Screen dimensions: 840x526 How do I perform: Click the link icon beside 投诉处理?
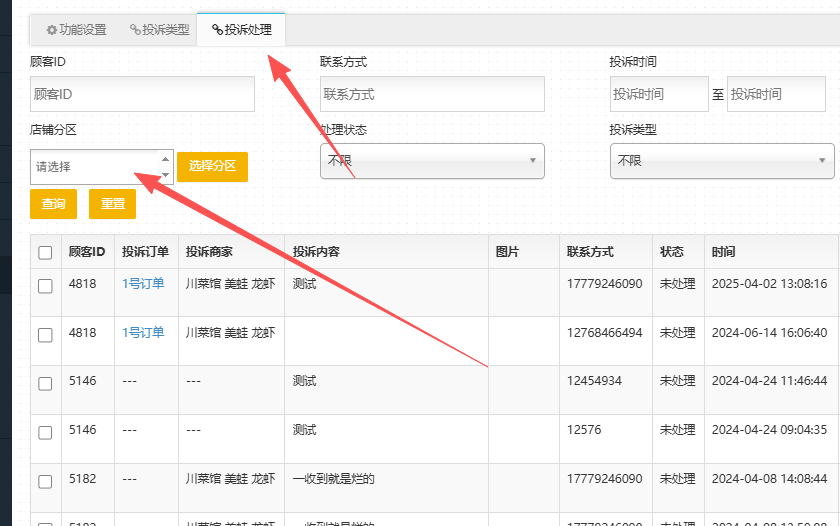tap(217, 30)
